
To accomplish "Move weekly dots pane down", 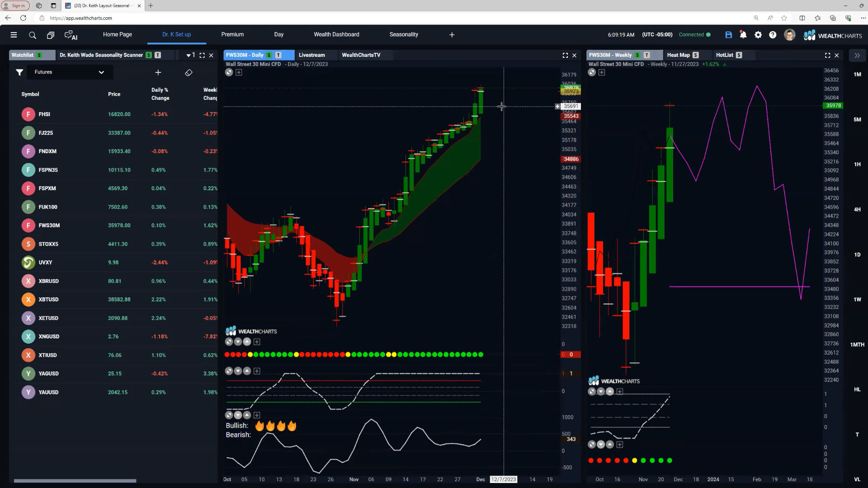I will pyautogui.click(x=601, y=445).
